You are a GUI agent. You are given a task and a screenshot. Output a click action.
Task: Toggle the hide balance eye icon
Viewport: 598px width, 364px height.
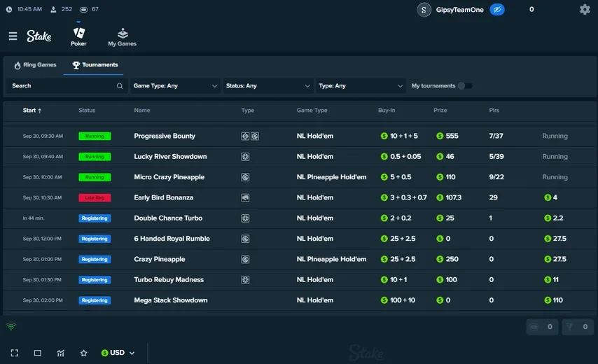click(x=497, y=10)
